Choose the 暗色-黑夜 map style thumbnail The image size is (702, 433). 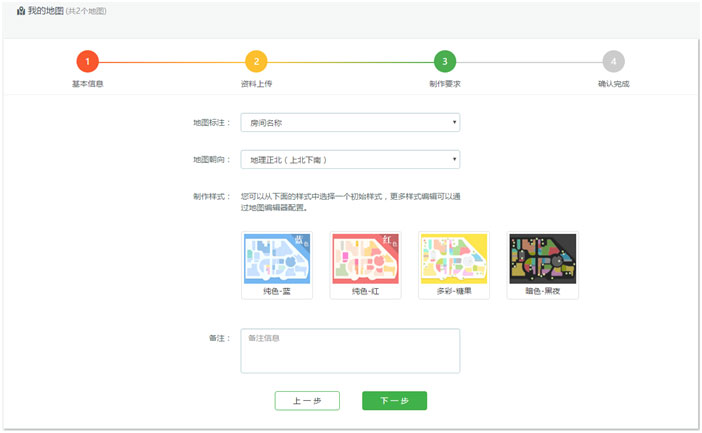543,265
